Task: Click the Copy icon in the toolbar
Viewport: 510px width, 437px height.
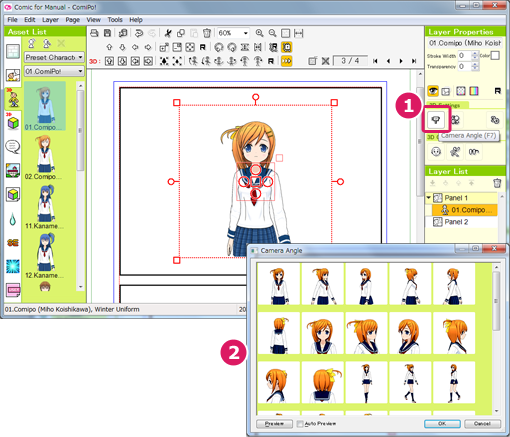Action: tap(181, 33)
